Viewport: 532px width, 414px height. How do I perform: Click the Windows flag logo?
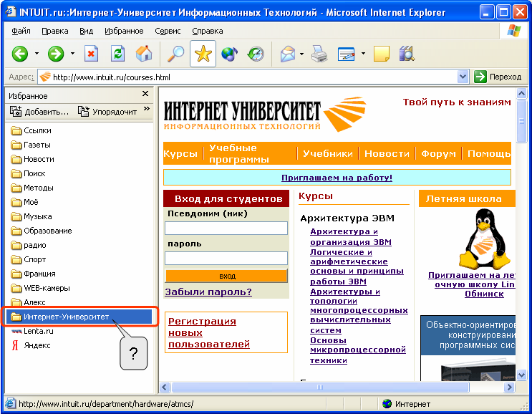(x=513, y=31)
